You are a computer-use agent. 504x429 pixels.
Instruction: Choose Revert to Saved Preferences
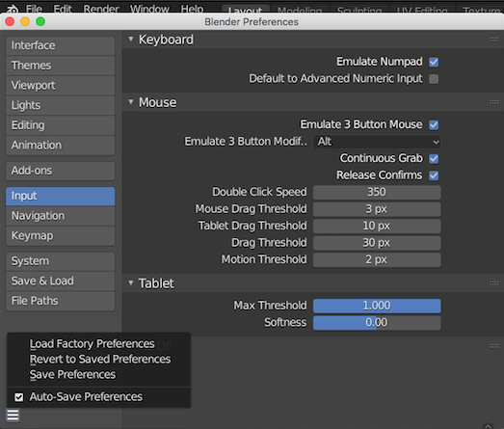click(98, 360)
